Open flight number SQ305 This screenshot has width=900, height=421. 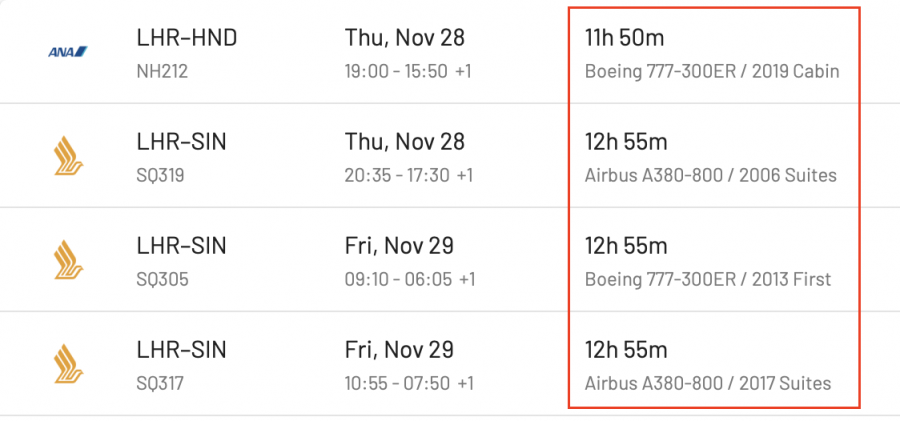[162, 279]
